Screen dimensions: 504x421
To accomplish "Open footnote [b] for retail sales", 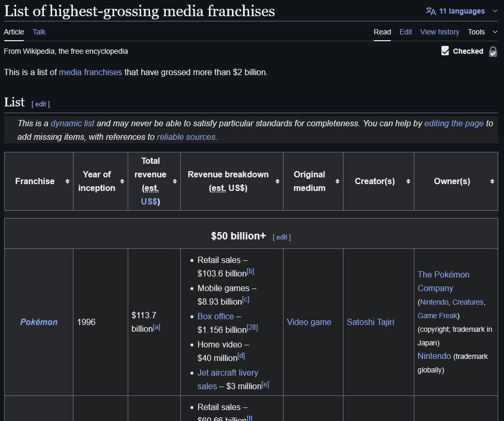I will click(250, 271).
